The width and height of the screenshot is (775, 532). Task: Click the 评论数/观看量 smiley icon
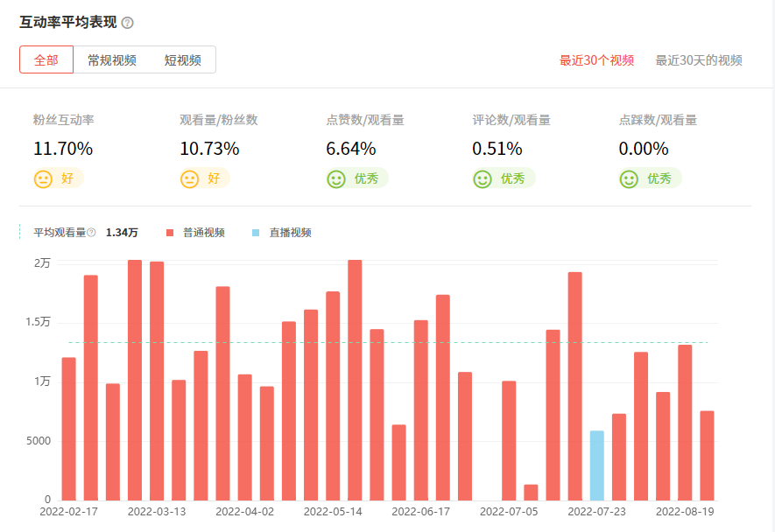[x=482, y=178]
